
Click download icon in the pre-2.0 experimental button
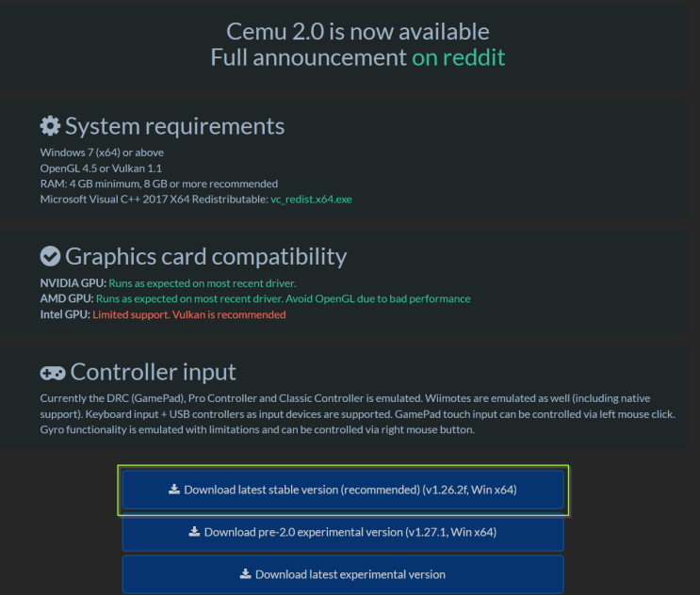click(x=194, y=532)
